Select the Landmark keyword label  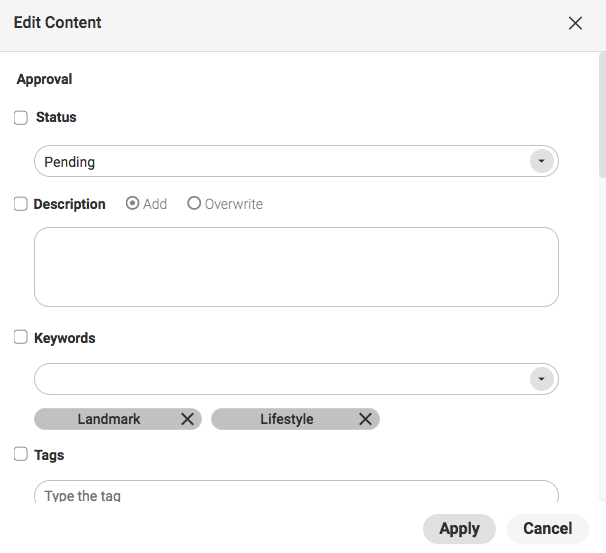pos(109,419)
